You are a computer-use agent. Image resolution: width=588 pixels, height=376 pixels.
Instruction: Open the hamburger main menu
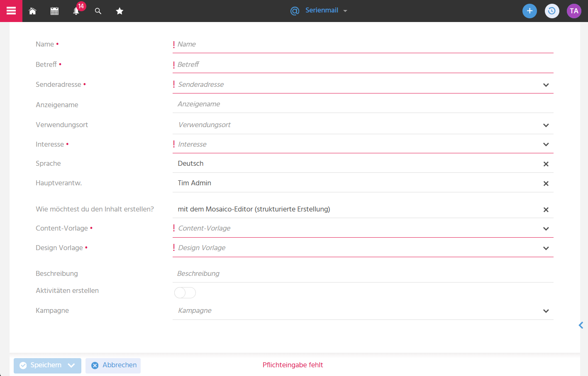(x=11, y=11)
